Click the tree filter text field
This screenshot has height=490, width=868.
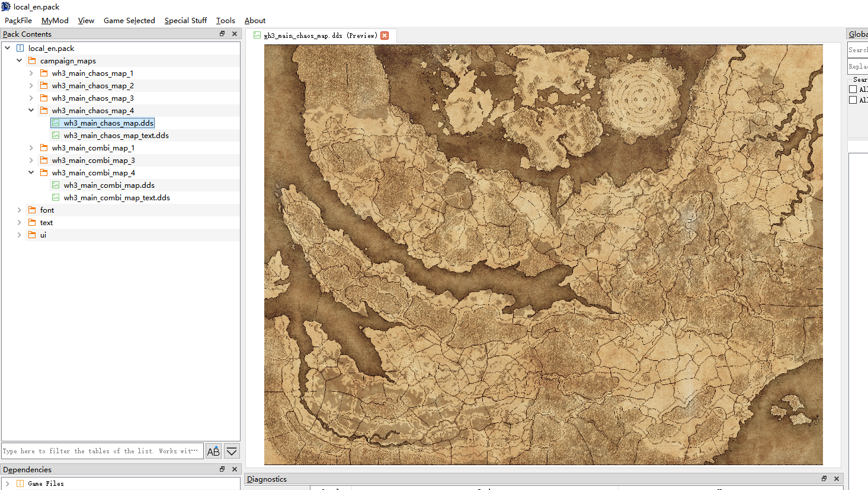pos(103,451)
